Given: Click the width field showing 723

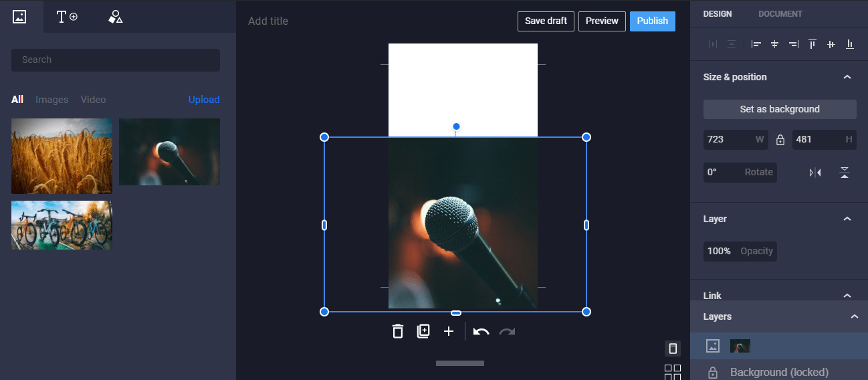Looking at the screenshot, I should pyautogui.click(x=736, y=140).
